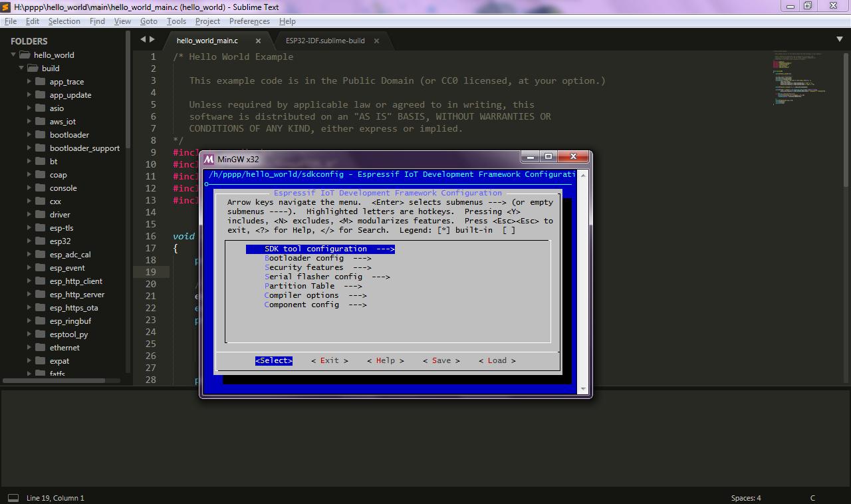Select Serial flasher config entry
This screenshot has width=851, height=504.
[x=327, y=277]
